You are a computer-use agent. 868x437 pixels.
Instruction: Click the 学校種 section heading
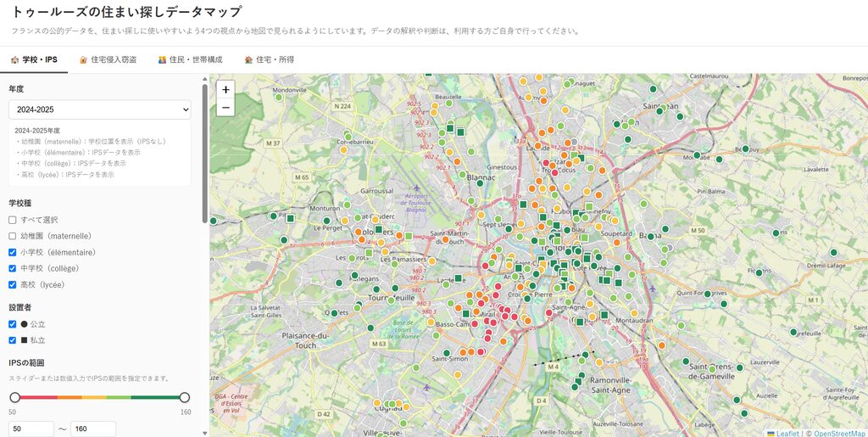tap(20, 204)
